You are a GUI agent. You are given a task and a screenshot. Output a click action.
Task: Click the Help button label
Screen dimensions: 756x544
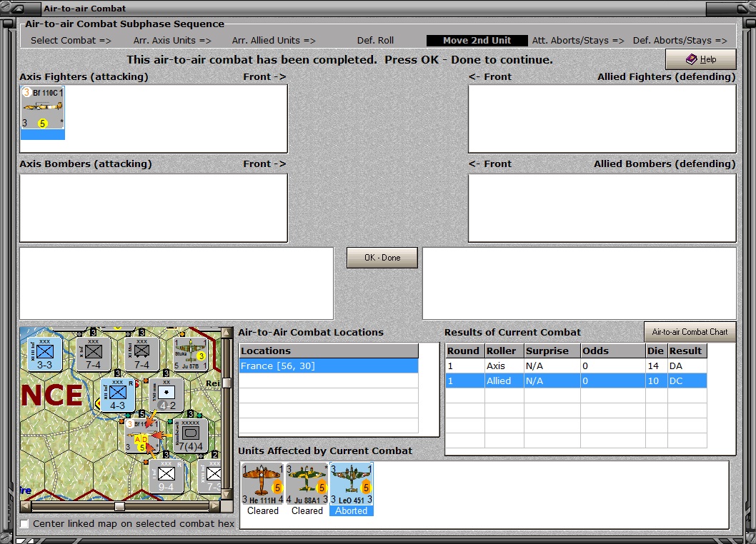pyautogui.click(x=708, y=59)
